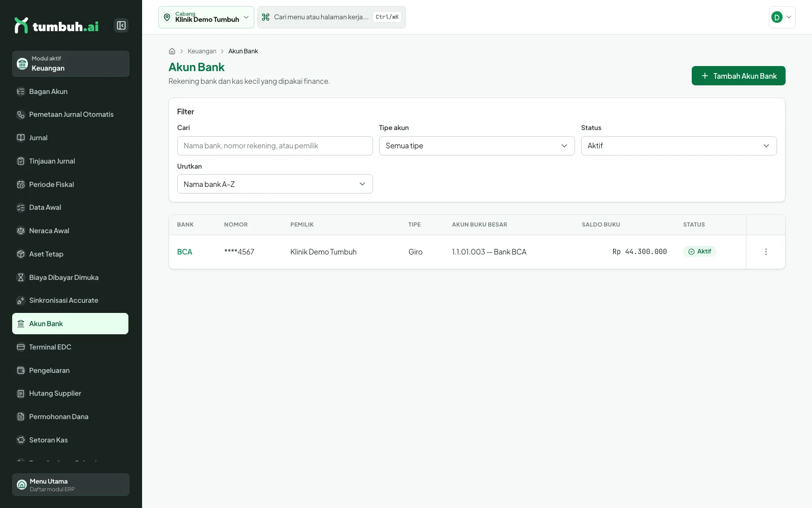Open the Modul aktif Keuangan switcher
The image size is (812, 508).
pyautogui.click(x=71, y=63)
